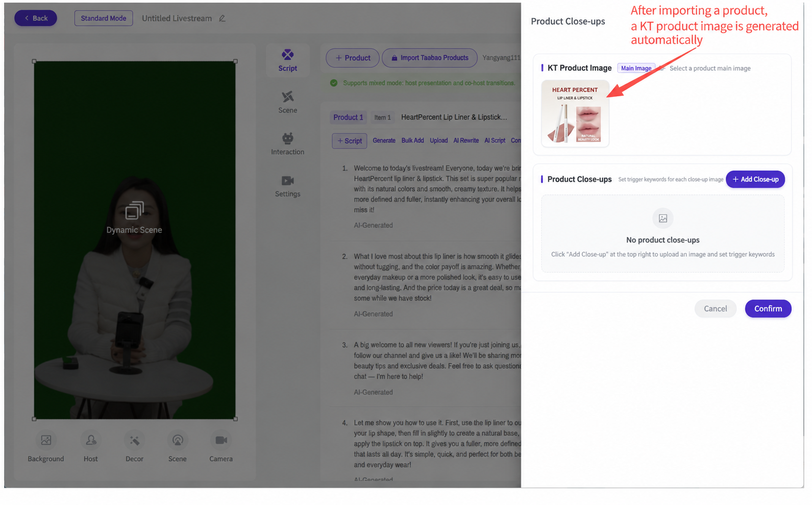
Task: Add a script with + Script button
Action: pos(350,141)
